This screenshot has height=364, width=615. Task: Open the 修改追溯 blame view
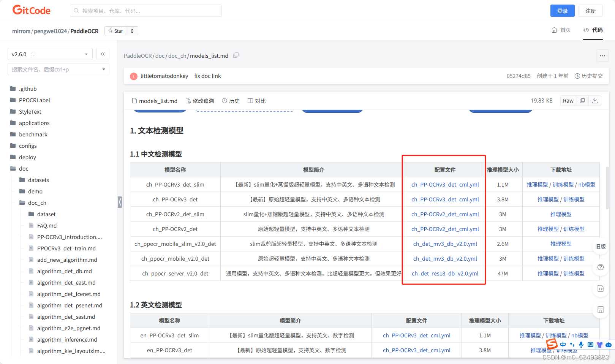coord(200,101)
